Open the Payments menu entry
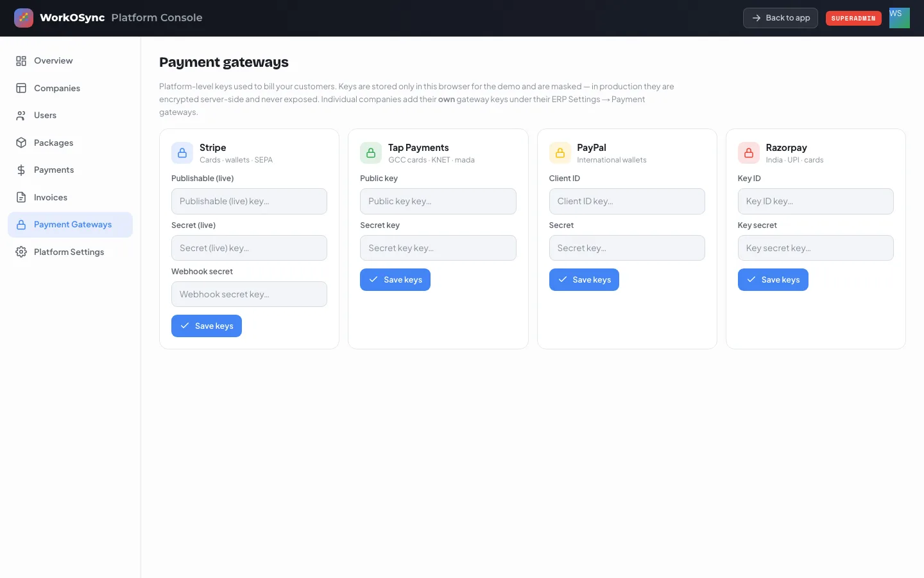The height and width of the screenshot is (578, 924). (x=71, y=170)
